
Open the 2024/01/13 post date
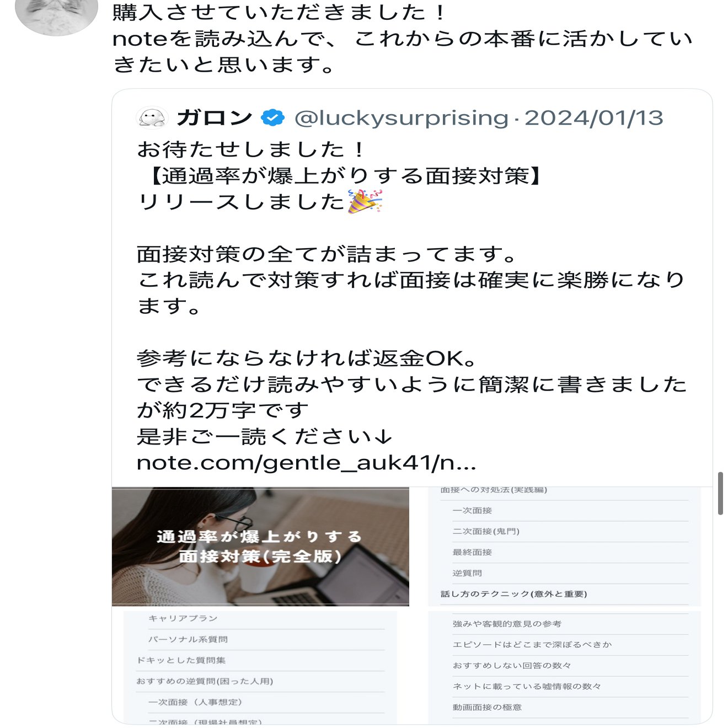point(593,117)
